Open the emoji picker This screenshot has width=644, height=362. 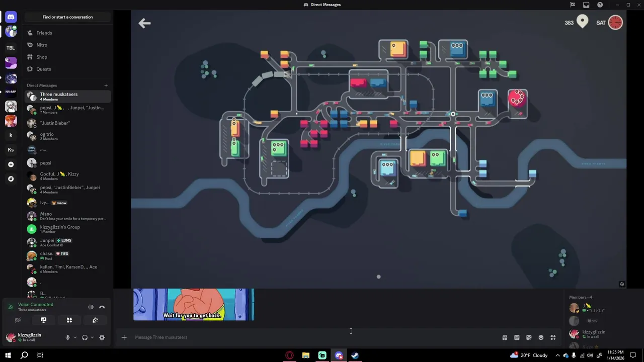(x=541, y=337)
